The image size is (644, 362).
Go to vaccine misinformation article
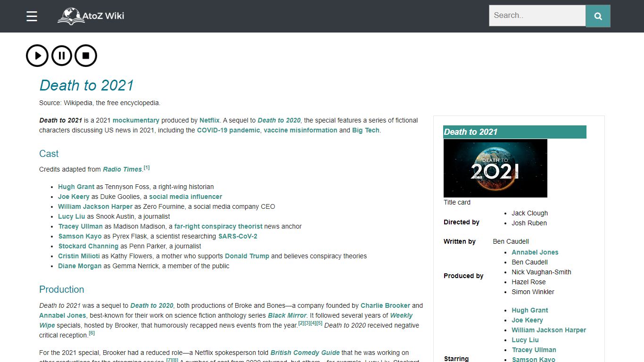point(300,130)
